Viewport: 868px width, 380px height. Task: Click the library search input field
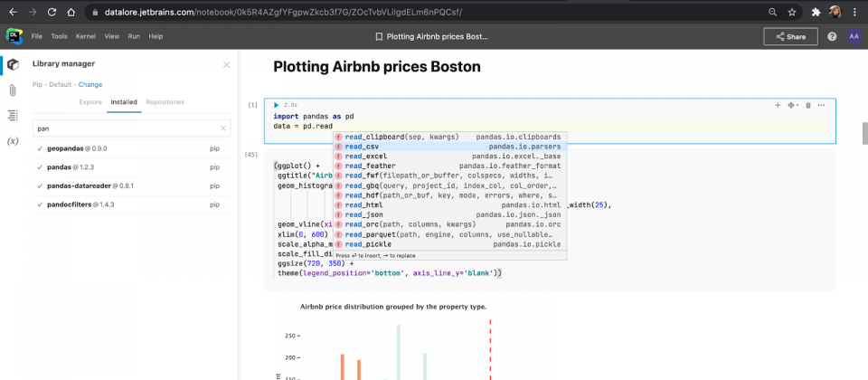(132, 128)
